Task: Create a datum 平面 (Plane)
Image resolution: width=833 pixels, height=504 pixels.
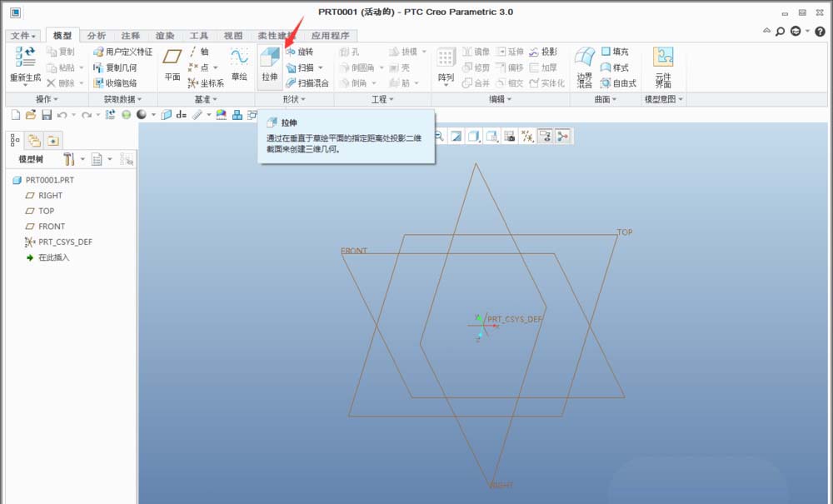Action: pos(172,64)
